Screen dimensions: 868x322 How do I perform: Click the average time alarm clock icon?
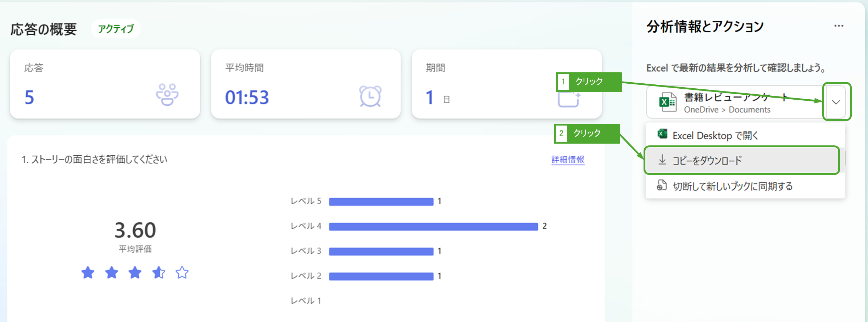(x=370, y=96)
